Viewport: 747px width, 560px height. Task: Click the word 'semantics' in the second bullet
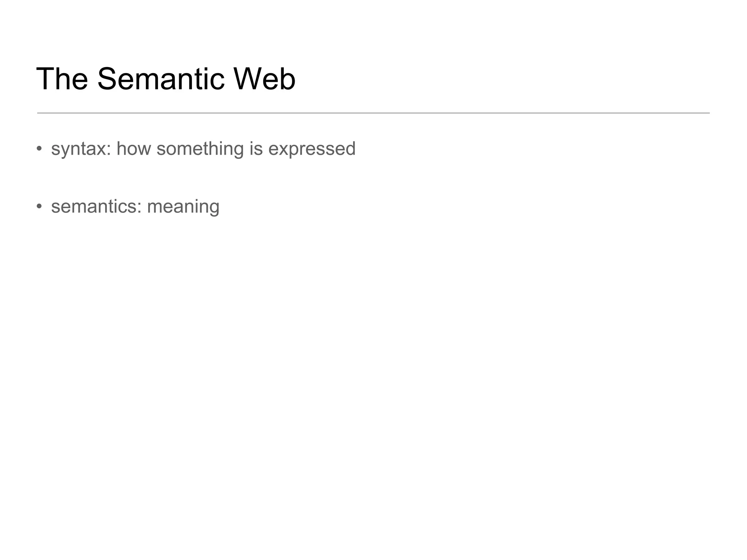(x=94, y=207)
